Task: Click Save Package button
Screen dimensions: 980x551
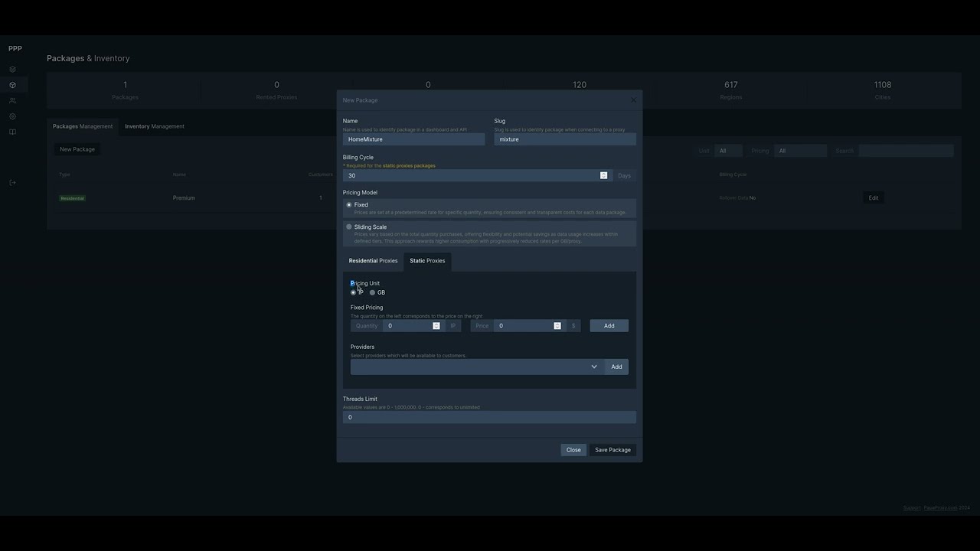Action: click(612, 450)
